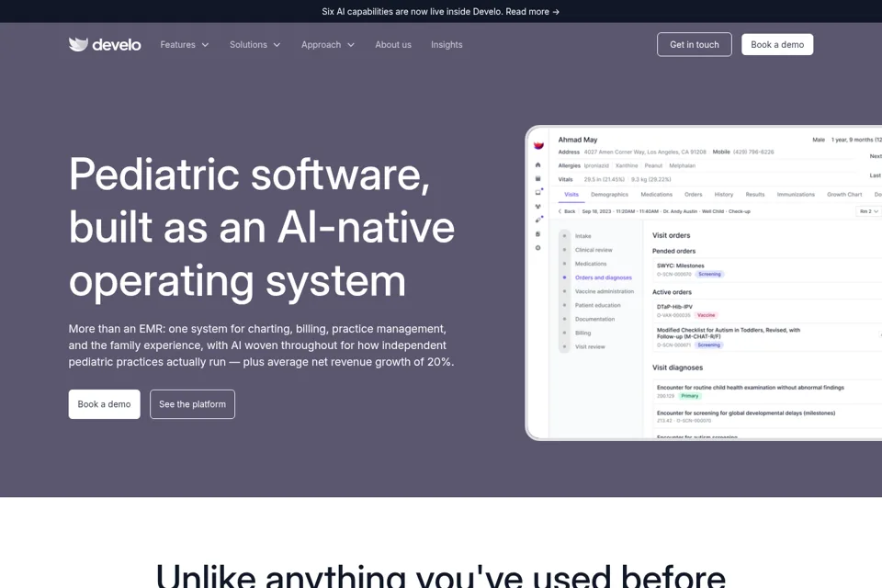
Task: Click the routine child health examination diagnosis
Action: coord(751,388)
